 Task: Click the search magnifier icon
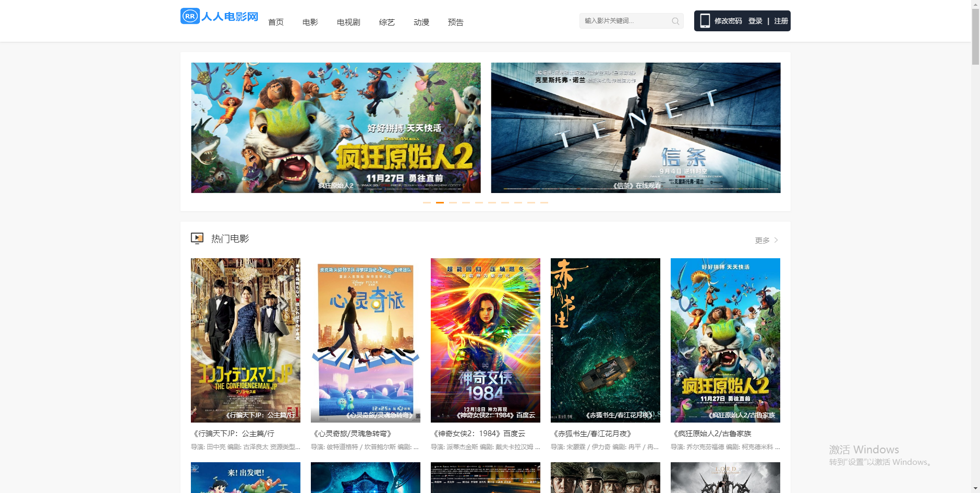point(675,21)
